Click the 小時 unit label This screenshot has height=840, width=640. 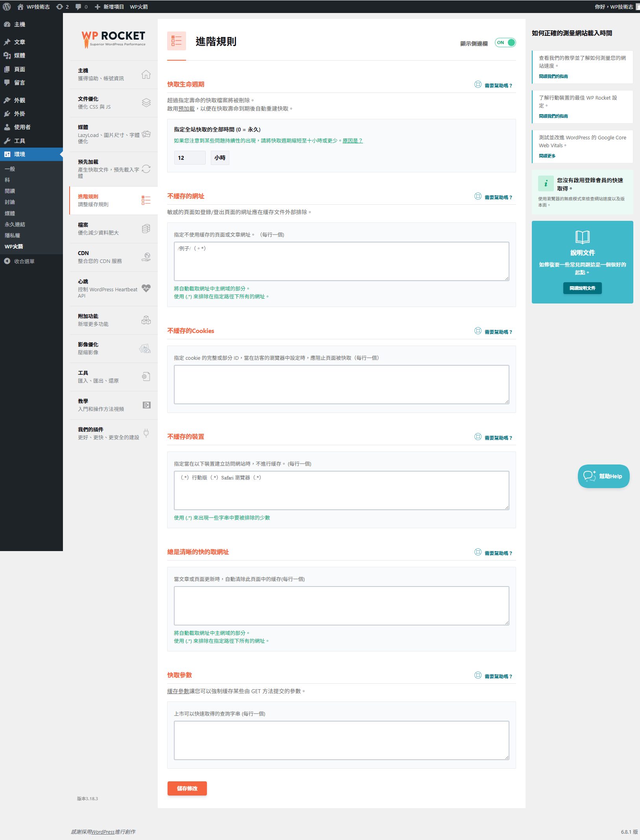tap(220, 158)
